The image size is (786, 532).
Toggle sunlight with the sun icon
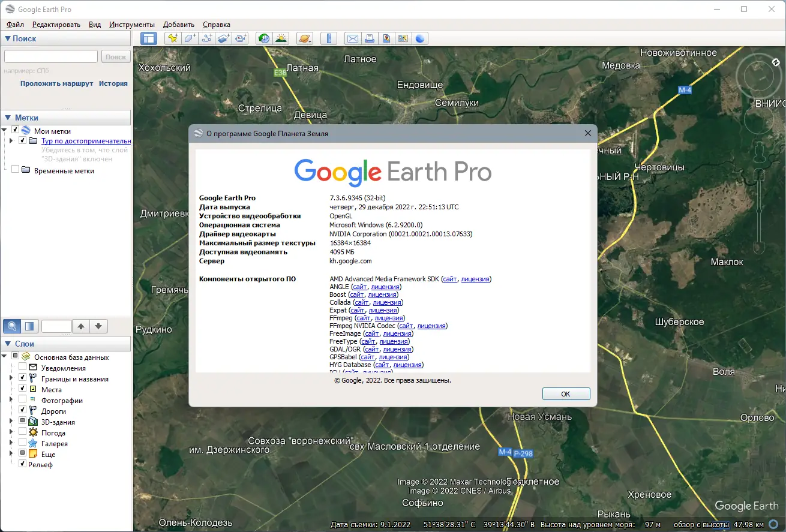tap(281, 38)
